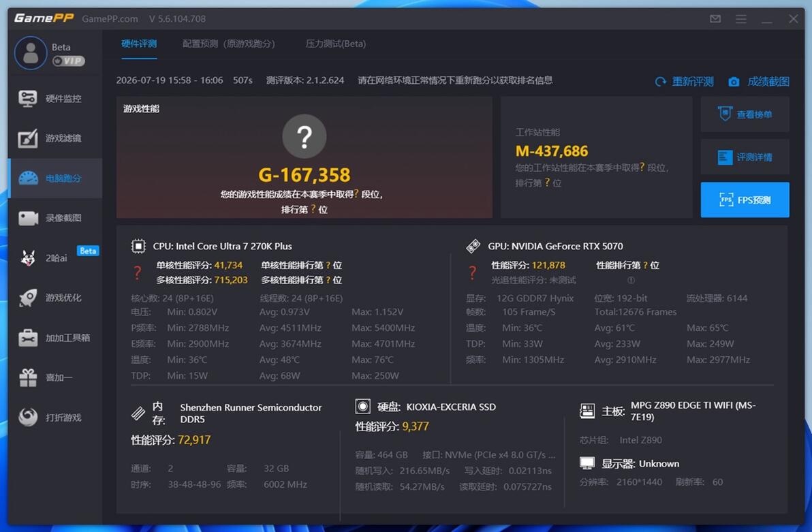Click the CPU chip icon
This screenshot has height=532, width=812.
pyautogui.click(x=138, y=246)
